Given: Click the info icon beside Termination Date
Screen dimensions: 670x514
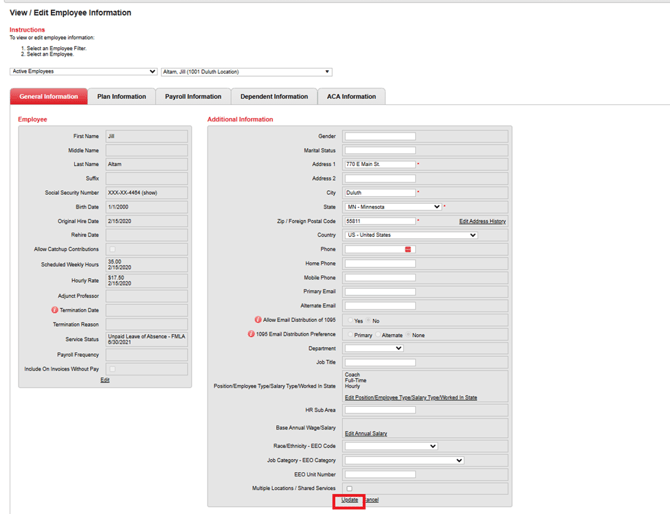Looking at the screenshot, I should [x=55, y=311].
